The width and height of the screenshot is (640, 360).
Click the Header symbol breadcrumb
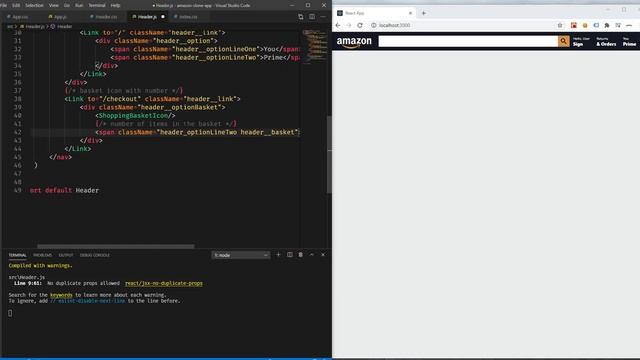[x=62, y=26]
